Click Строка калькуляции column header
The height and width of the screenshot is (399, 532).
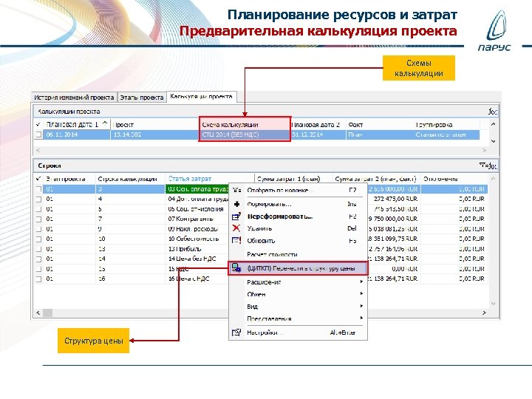click(x=130, y=179)
